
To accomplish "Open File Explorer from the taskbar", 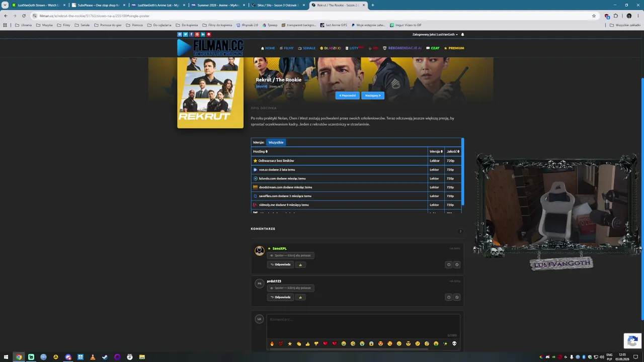I will tap(142, 357).
